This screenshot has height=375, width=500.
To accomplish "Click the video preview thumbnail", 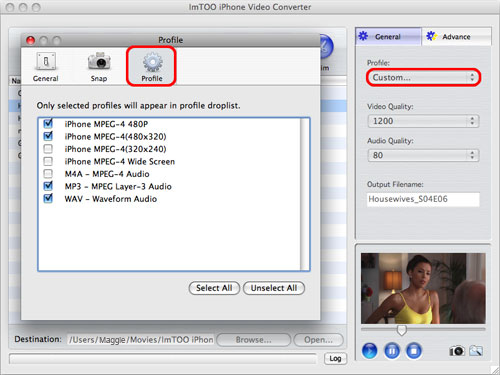I will (x=423, y=288).
